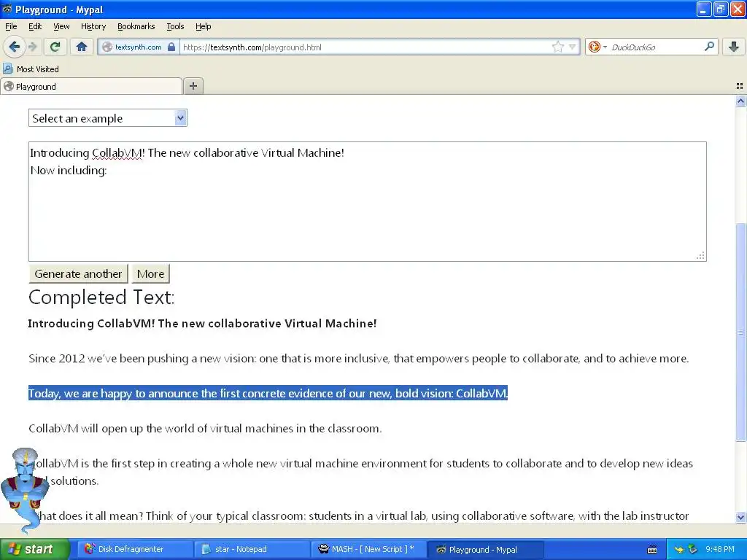Click 'CollabVM will open up the world' line

click(x=205, y=429)
